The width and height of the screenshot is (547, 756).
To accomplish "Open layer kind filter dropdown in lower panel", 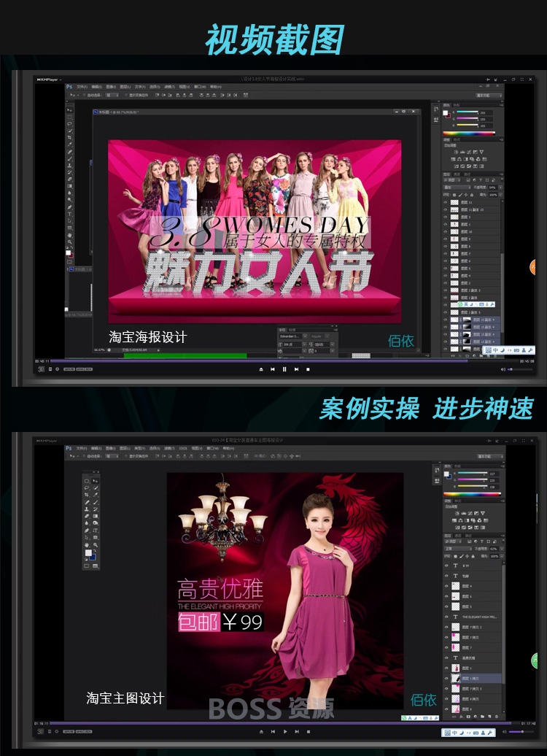I will click(452, 541).
